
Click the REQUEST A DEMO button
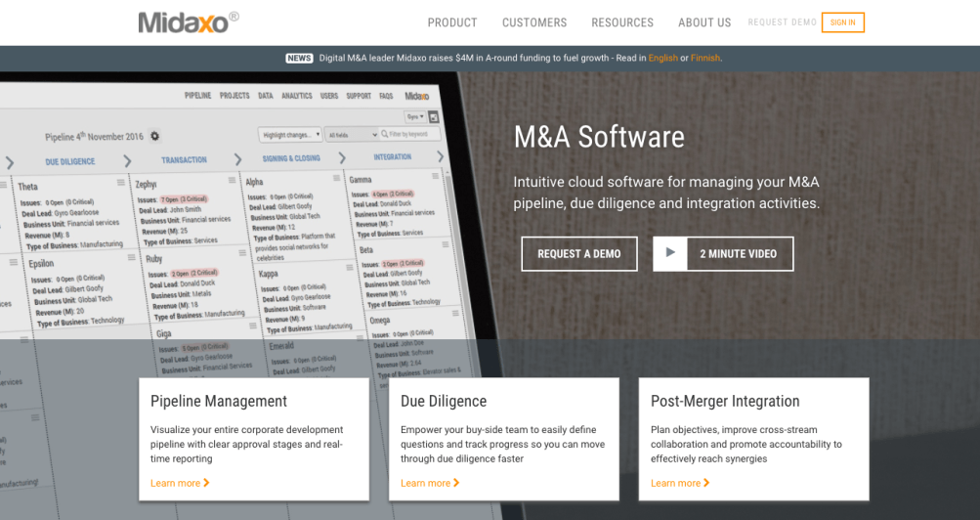[x=579, y=254]
